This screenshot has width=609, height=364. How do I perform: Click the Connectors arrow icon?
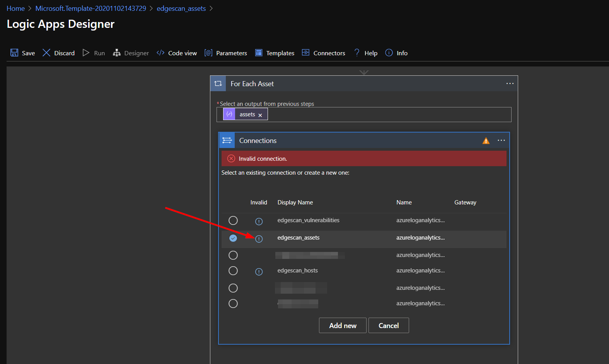coord(305,52)
